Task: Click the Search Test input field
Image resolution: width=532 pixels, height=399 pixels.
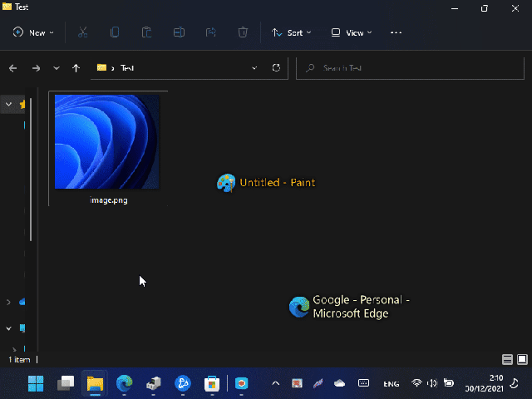Action: pyautogui.click(x=410, y=68)
